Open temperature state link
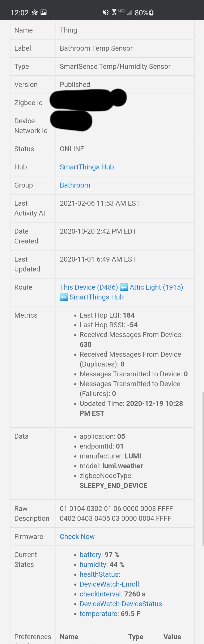The height and width of the screenshot is (644, 204). coord(98,614)
